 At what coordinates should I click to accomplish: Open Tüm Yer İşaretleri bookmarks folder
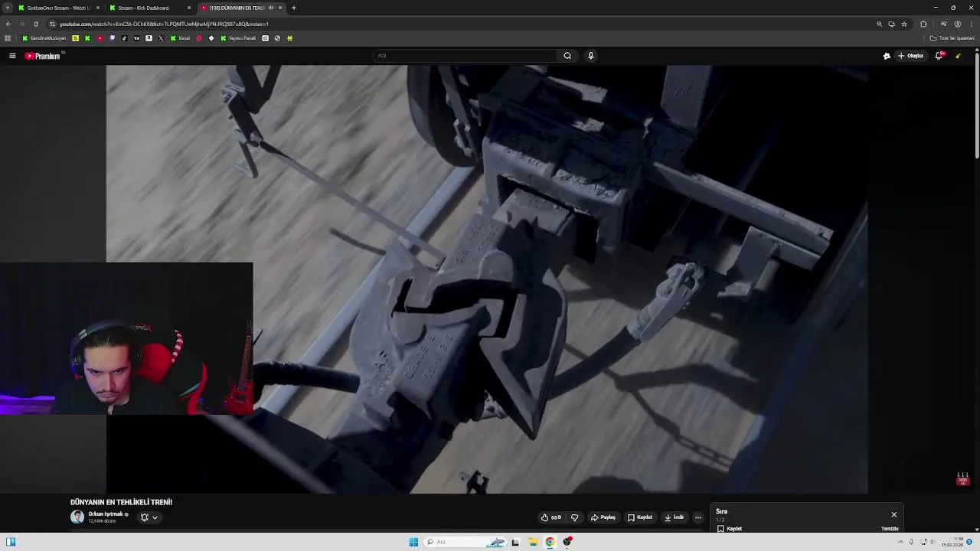click(x=952, y=38)
